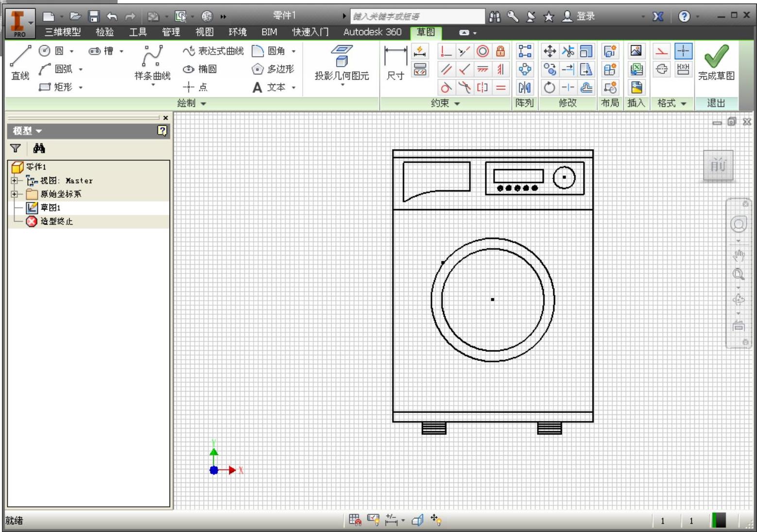Apply the Horizontal constraint icon

[482, 69]
